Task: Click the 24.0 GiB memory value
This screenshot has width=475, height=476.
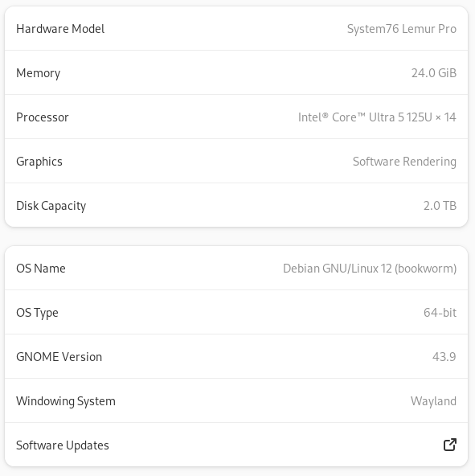Action: pos(434,73)
